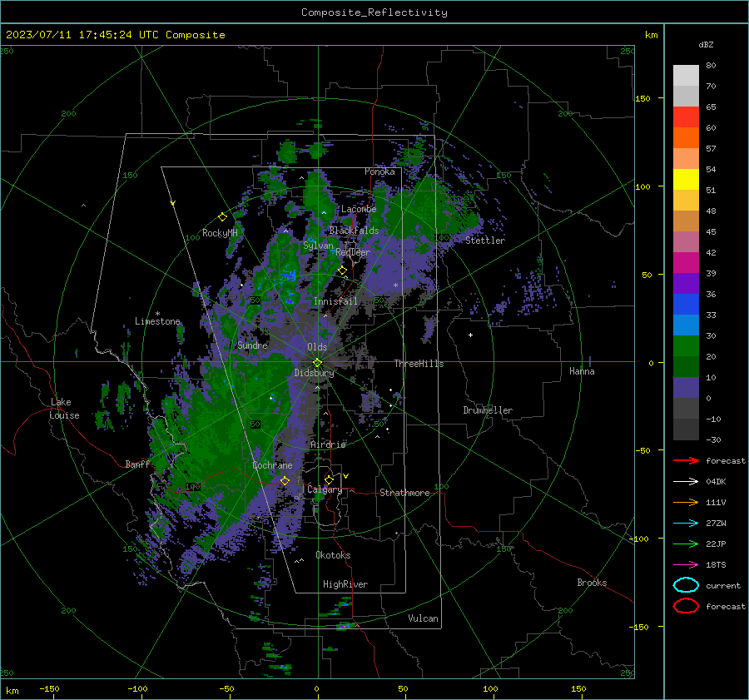Screen dimensions: 749x700
Task: Select the 0 dBZ purple color swatch
Action: click(686, 387)
